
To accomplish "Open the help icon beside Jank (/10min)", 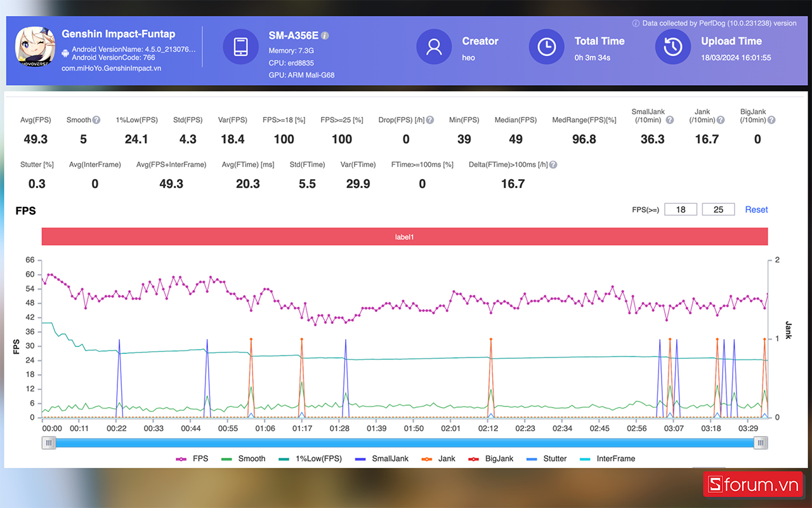I will coord(721,120).
